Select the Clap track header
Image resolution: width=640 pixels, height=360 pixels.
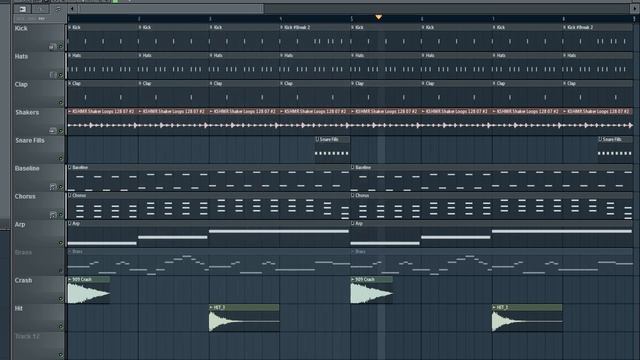click(x=38, y=93)
